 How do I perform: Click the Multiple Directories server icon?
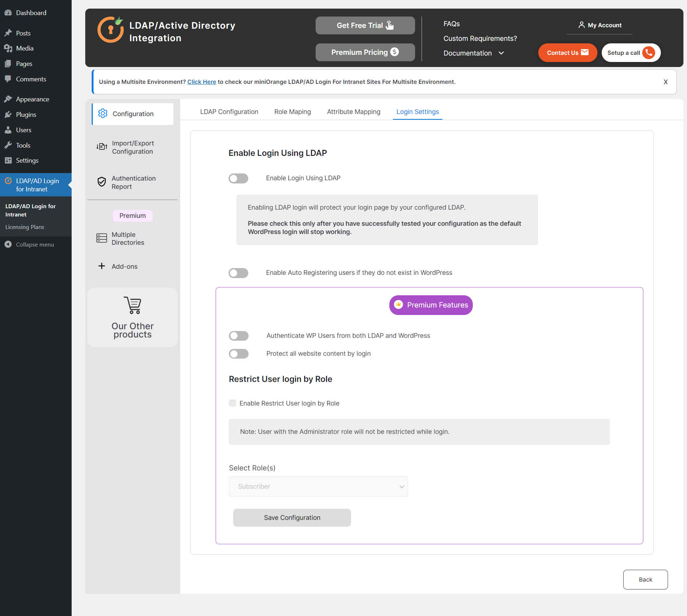102,238
